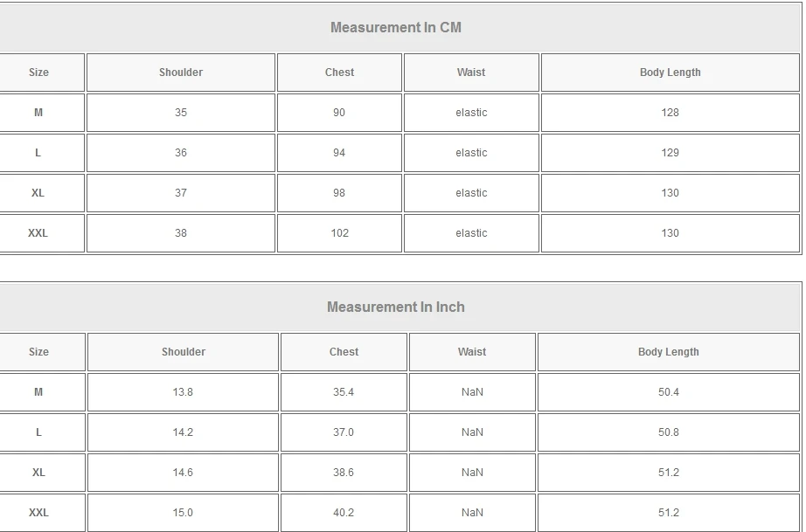The image size is (806, 532).
Task: Click the shoulder value 15.0 cell
Action: pyautogui.click(x=183, y=513)
